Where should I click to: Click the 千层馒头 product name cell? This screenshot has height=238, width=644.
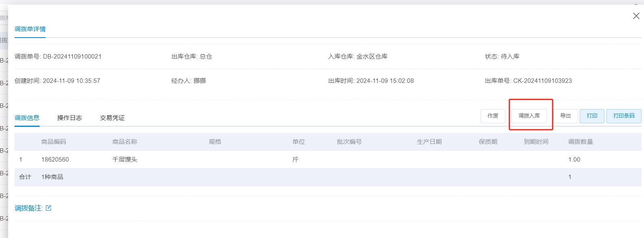coord(125,160)
